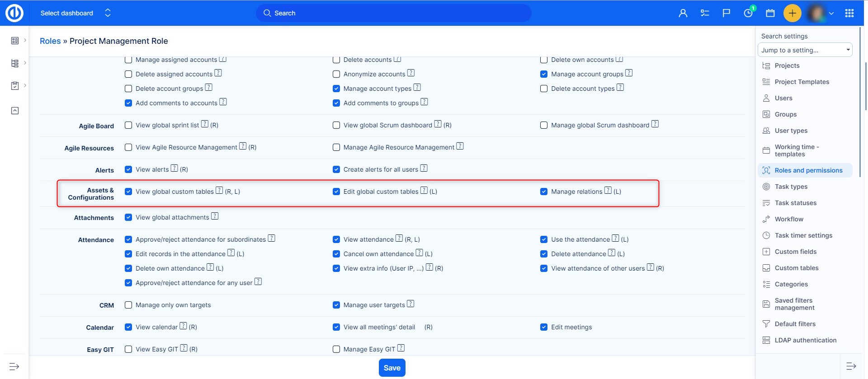This screenshot has height=379, width=868.
Task: Click into the top Search field
Action: click(x=393, y=13)
